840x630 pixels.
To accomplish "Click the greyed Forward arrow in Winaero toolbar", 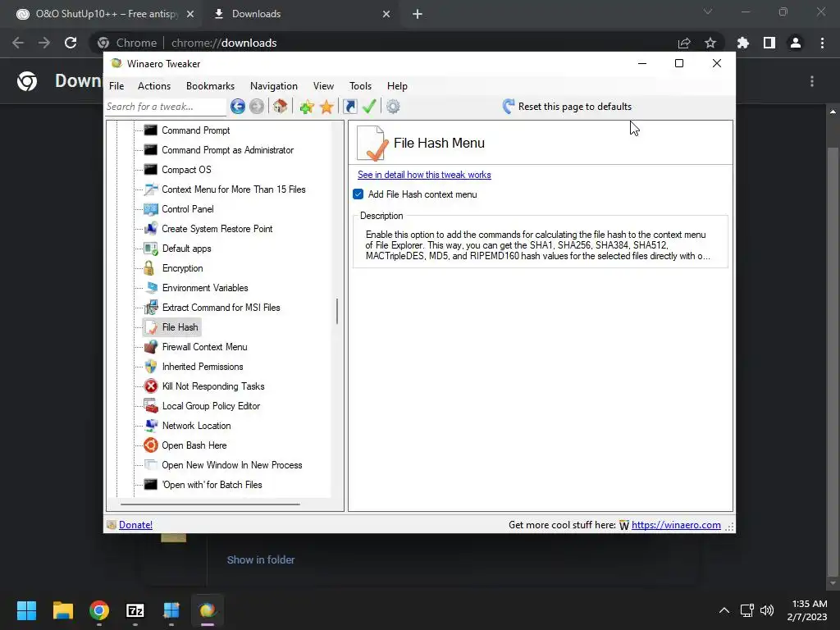I will [x=257, y=107].
